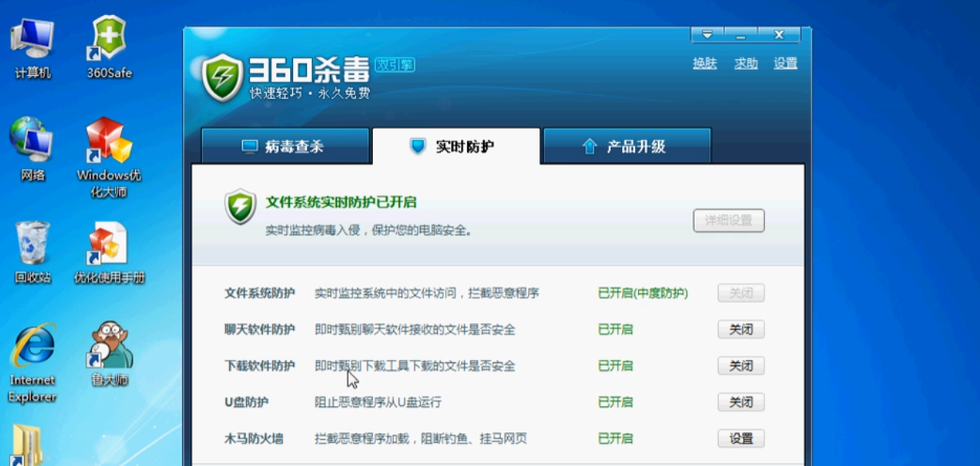Click 已开启 status in 木马防火墙 row

pos(615,439)
